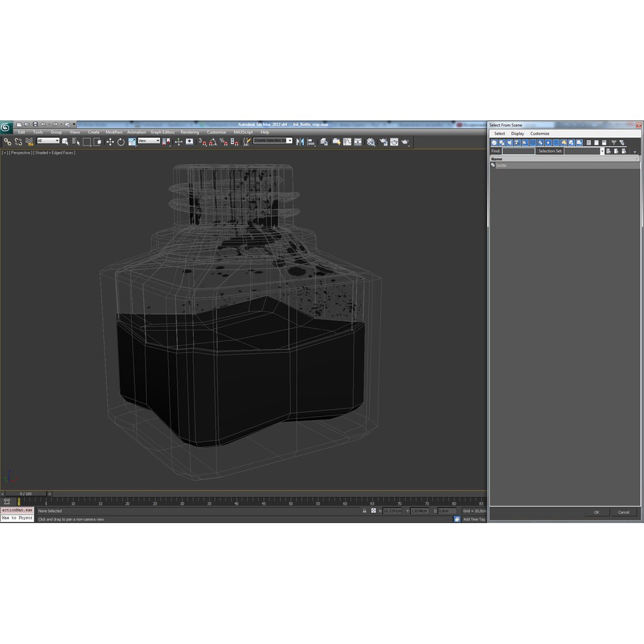The width and height of the screenshot is (644, 644).
Task: Click the Redo arrow icon
Action: pyautogui.click(x=55, y=125)
